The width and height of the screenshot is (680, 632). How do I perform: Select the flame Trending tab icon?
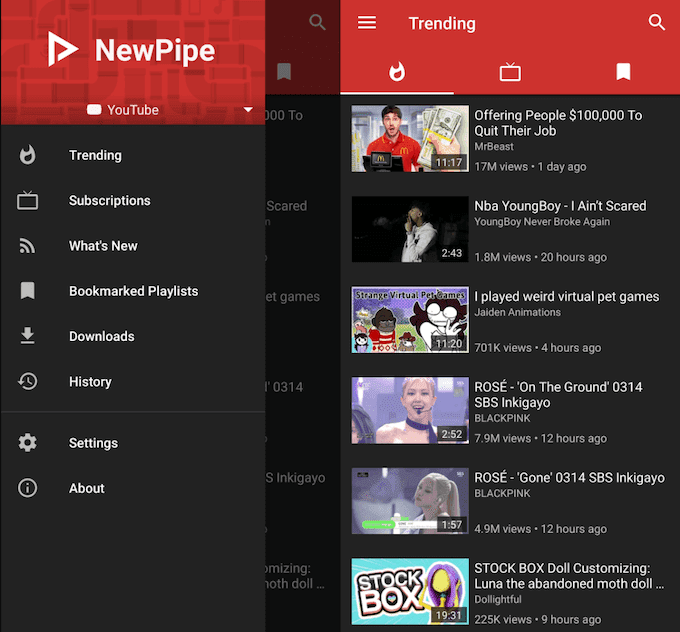[397, 72]
